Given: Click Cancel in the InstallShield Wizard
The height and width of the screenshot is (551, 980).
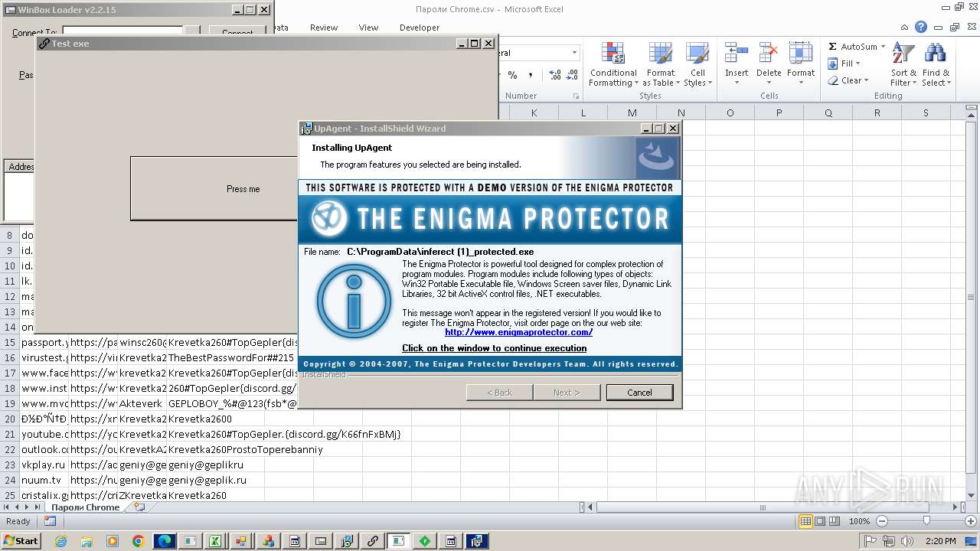Looking at the screenshot, I should point(639,393).
